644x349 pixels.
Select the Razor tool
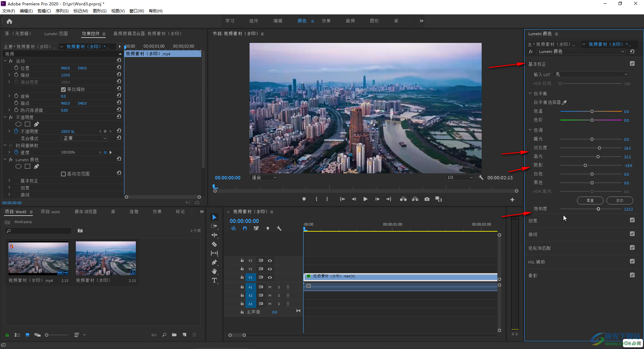tap(214, 244)
